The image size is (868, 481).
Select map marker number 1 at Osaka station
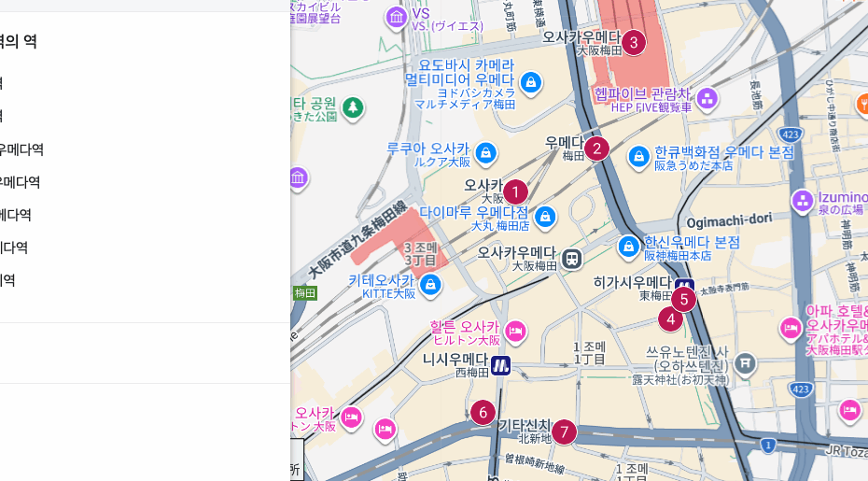(x=515, y=192)
